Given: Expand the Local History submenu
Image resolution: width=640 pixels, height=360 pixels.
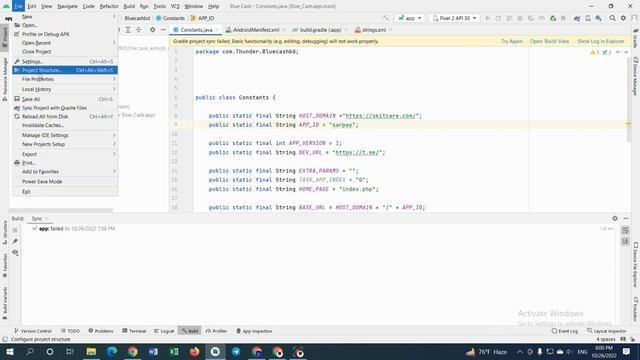Looking at the screenshot, I should point(65,89).
